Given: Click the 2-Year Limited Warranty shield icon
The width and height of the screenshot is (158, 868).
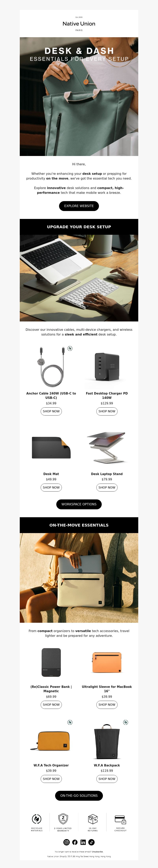Looking at the screenshot, I should click(x=63, y=818).
